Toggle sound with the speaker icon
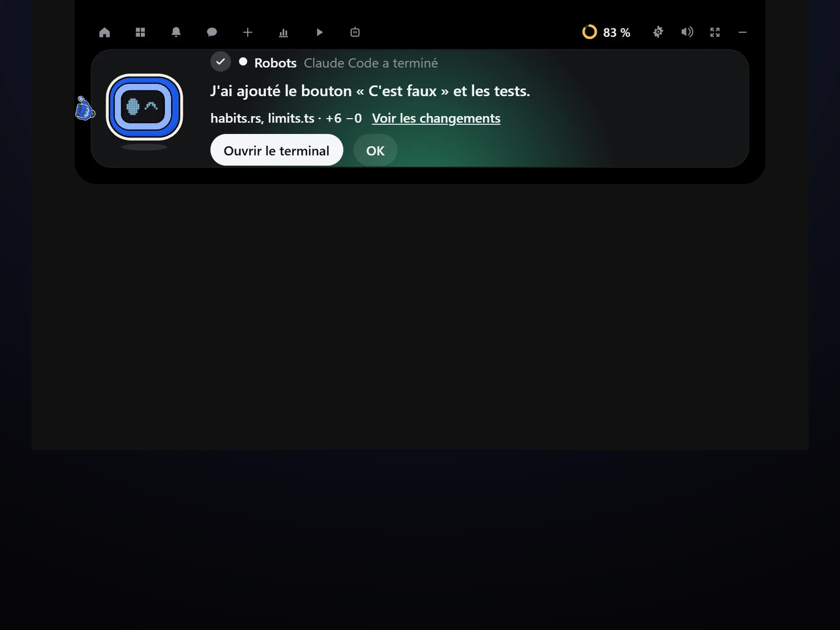 click(x=687, y=33)
